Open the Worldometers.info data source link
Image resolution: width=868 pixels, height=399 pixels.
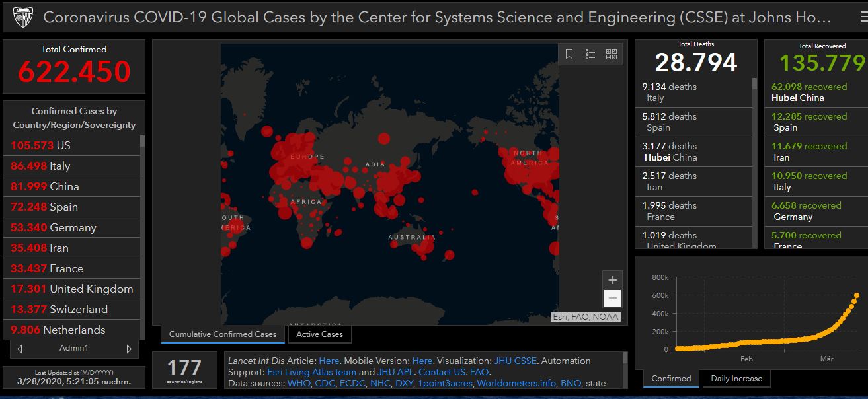click(516, 383)
